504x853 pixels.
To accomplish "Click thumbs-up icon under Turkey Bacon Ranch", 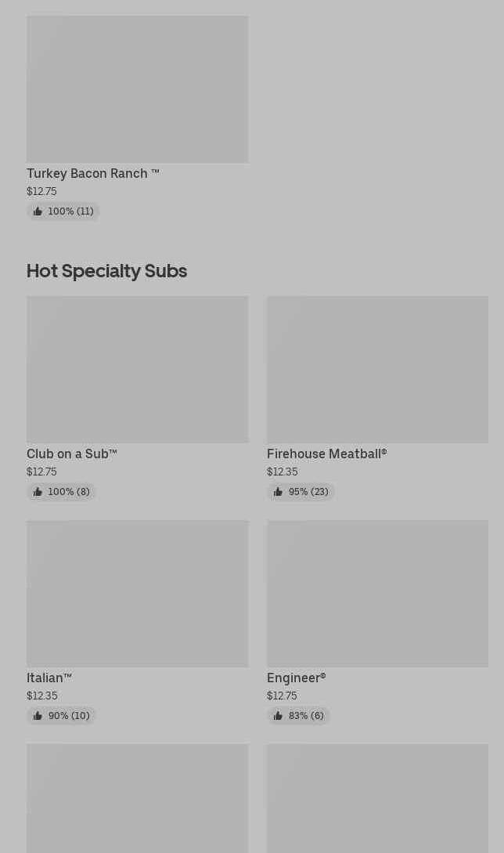I will pos(38,211).
